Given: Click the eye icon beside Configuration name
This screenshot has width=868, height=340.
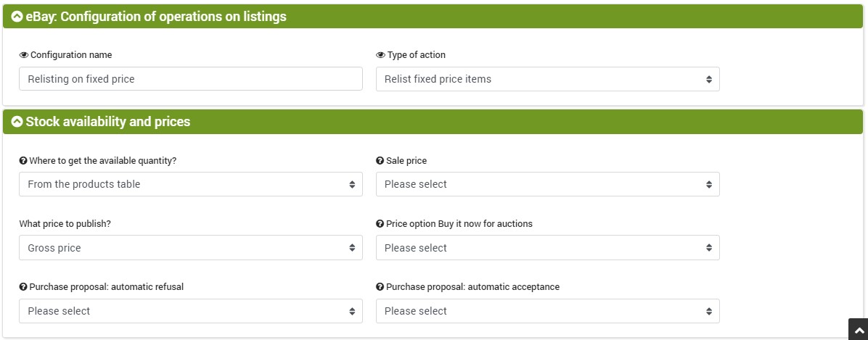Looking at the screenshot, I should coord(24,55).
